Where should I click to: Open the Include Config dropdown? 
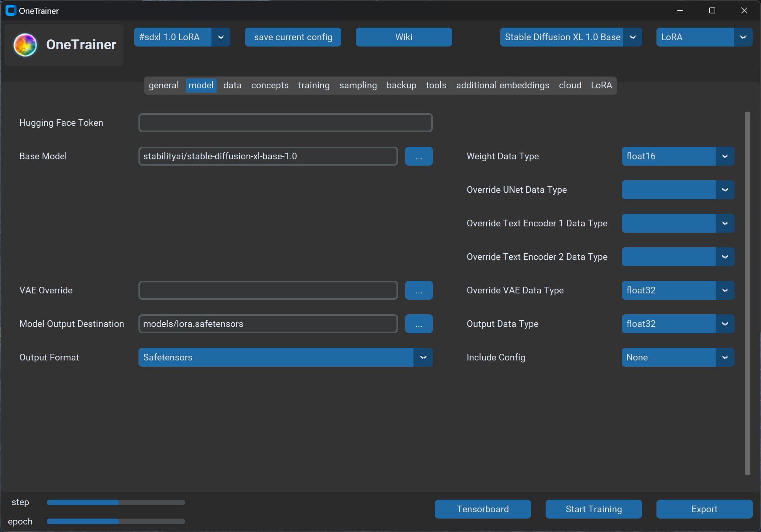(725, 357)
